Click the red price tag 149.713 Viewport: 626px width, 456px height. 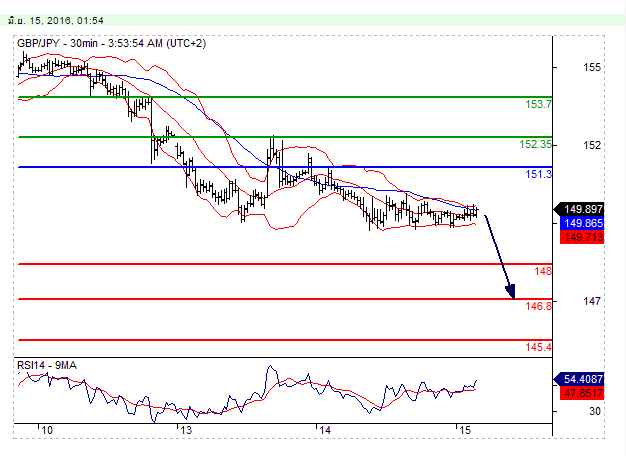[582, 237]
